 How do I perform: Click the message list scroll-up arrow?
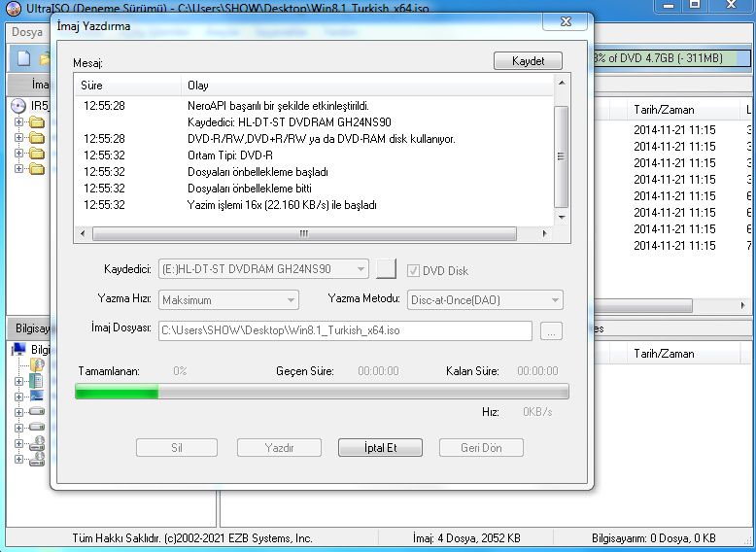(x=562, y=83)
